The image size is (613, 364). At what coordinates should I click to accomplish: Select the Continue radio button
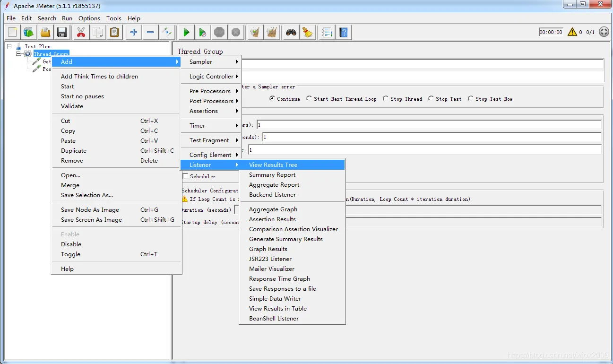pyautogui.click(x=285, y=99)
